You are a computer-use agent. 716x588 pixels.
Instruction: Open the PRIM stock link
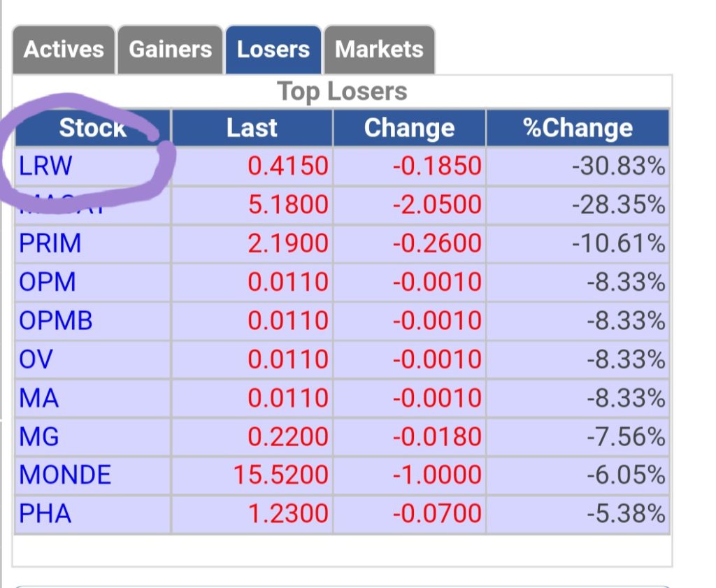(x=50, y=243)
